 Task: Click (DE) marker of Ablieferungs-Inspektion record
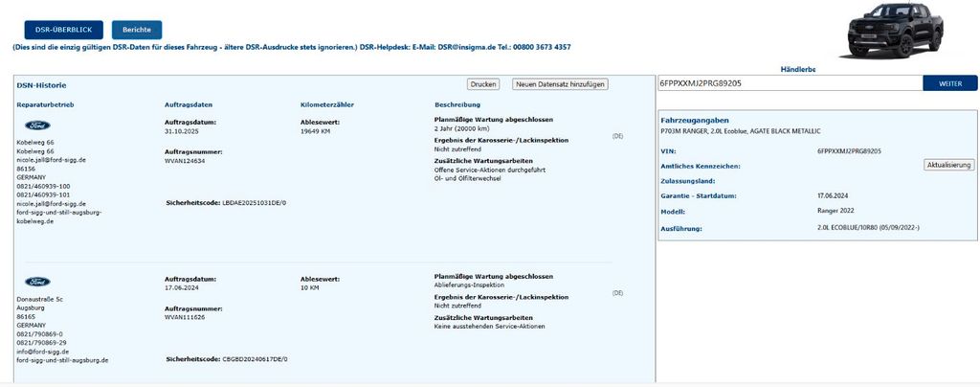[617, 292]
